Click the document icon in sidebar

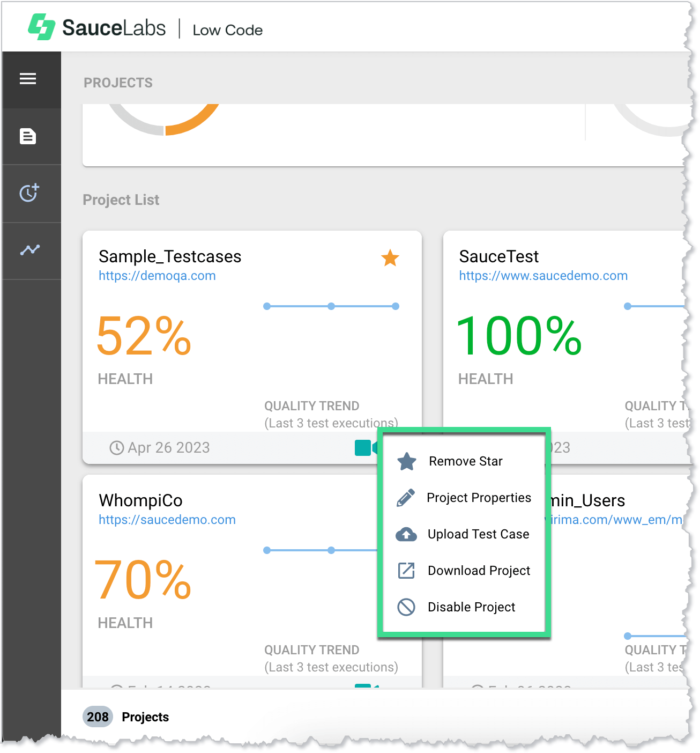28,136
